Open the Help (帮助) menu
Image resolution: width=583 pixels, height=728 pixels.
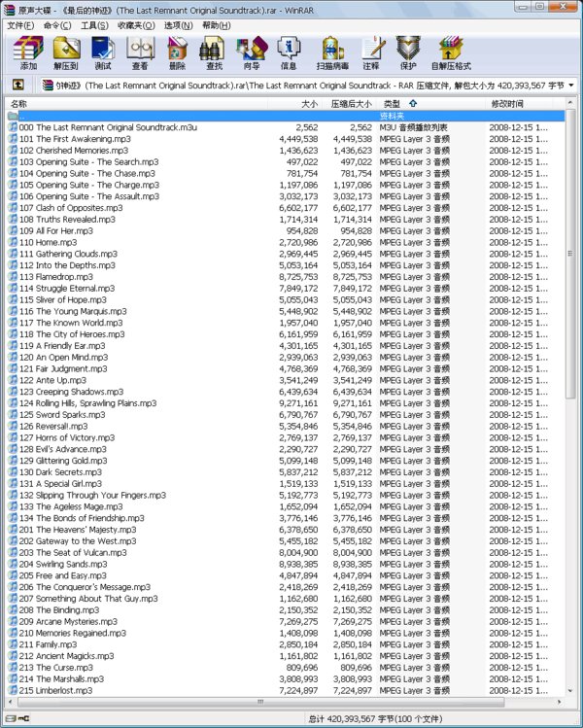pos(217,25)
